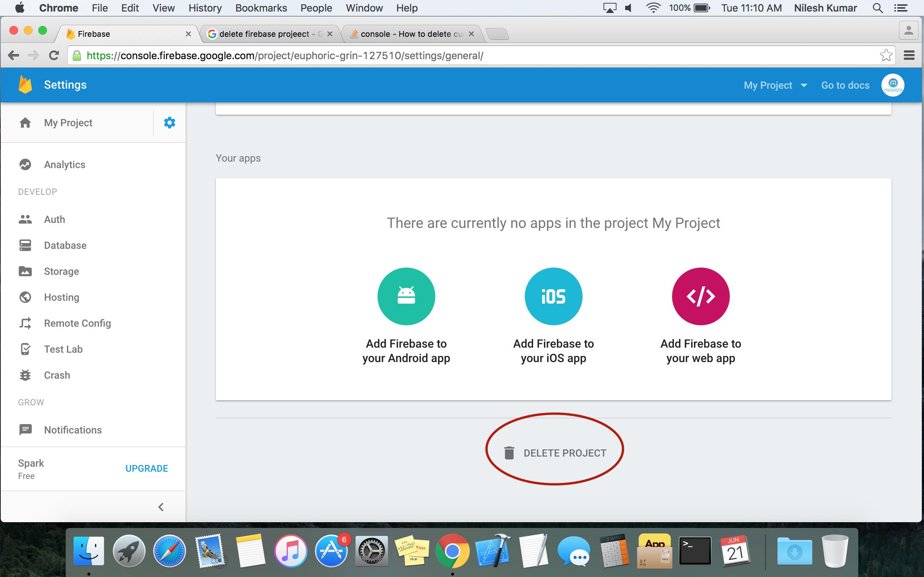Click Go to docs link

(x=845, y=84)
